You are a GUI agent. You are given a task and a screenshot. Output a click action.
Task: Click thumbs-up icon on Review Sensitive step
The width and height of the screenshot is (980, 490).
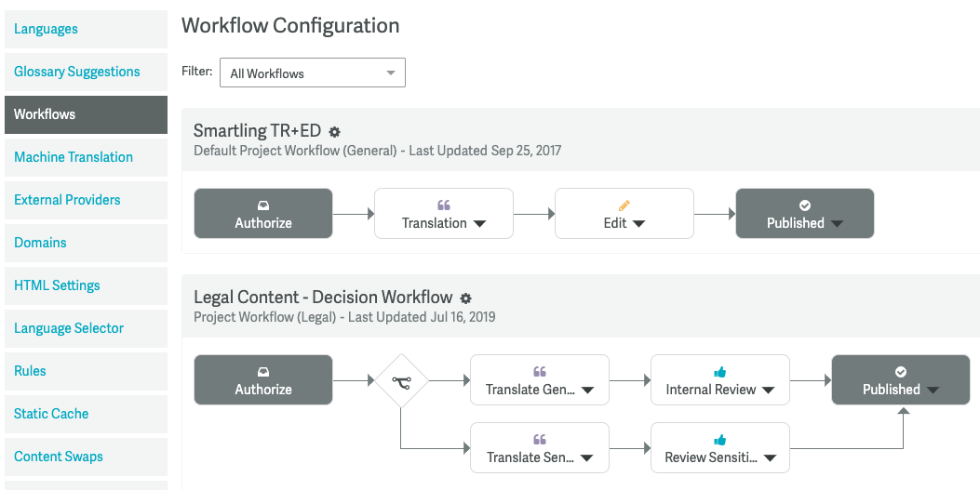[719, 440]
